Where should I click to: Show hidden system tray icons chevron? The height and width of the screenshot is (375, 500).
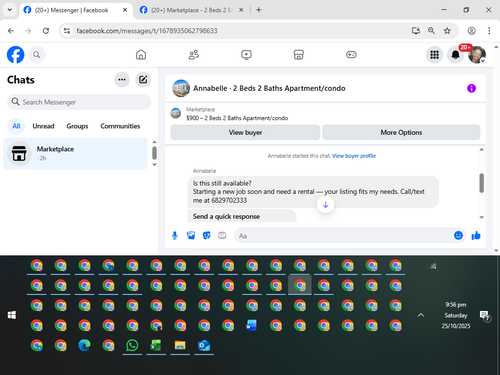pos(421,315)
